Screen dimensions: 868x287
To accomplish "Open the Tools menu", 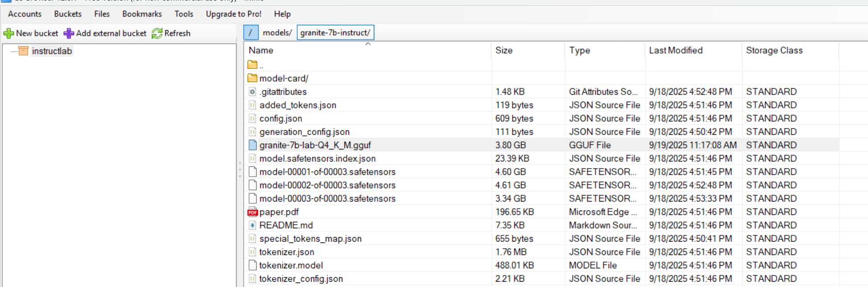I will (x=184, y=14).
